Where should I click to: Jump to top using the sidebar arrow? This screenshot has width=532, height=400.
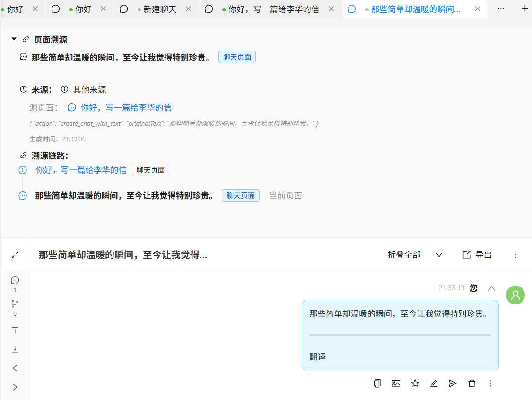coord(15,330)
